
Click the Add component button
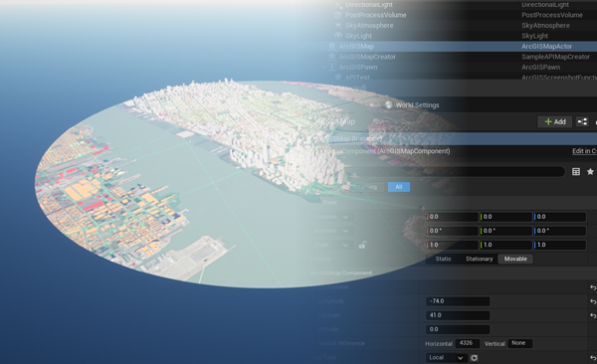tap(555, 122)
